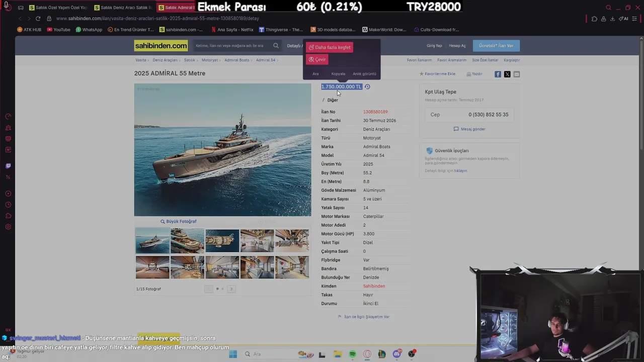Click the phone number 0 (530) 852 55 35
Screen dimensions: 644x362
tap(488, 115)
